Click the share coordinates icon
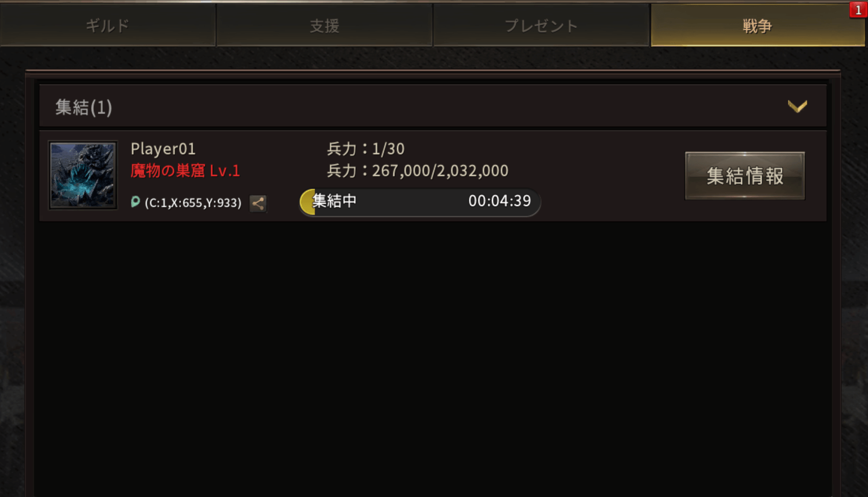 pos(258,203)
